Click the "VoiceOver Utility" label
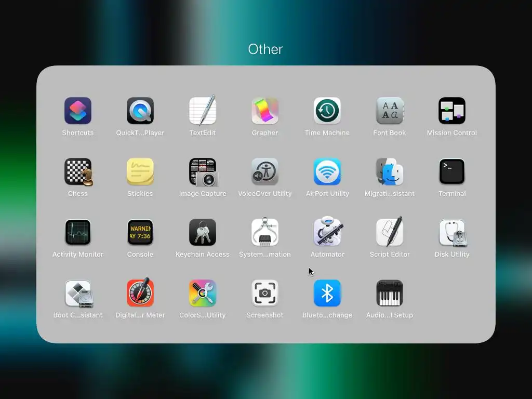This screenshot has height=399, width=532. tap(265, 193)
